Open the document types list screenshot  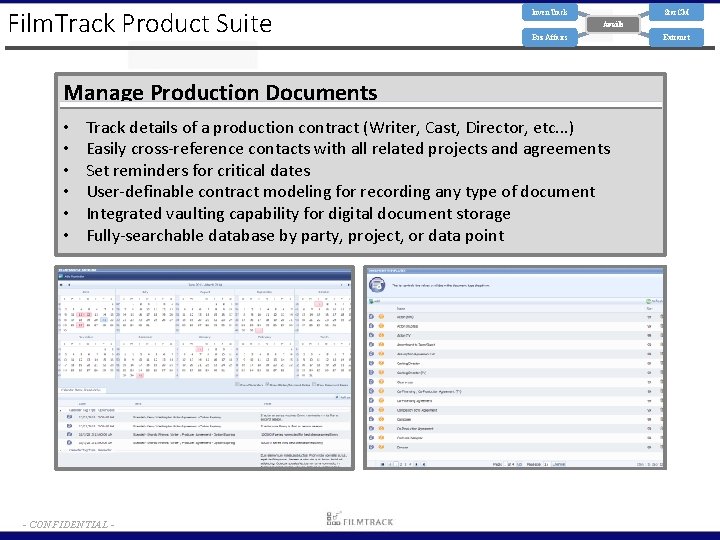pyautogui.click(x=515, y=368)
